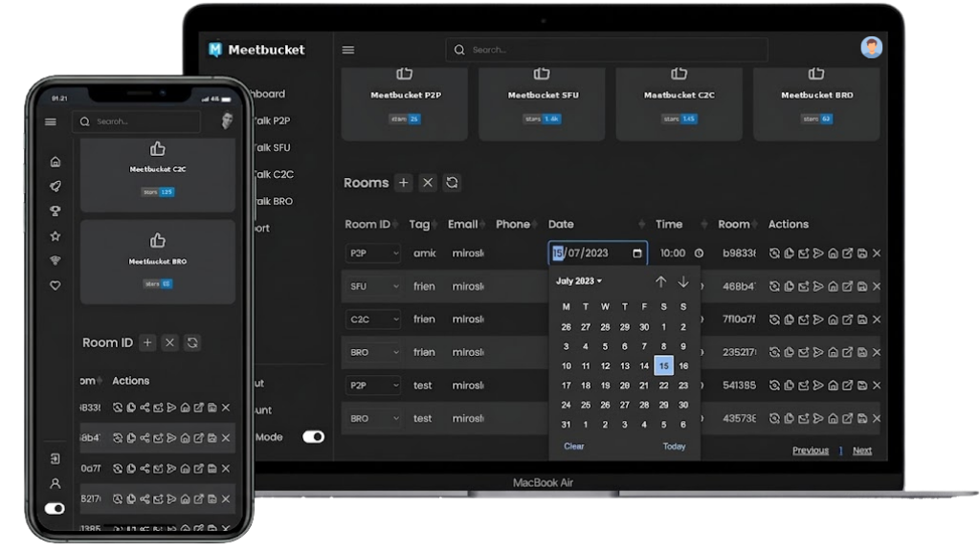This screenshot has height=551, width=980.
Task: Focus the Search field on the phone
Action: click(x=136, y=121)
